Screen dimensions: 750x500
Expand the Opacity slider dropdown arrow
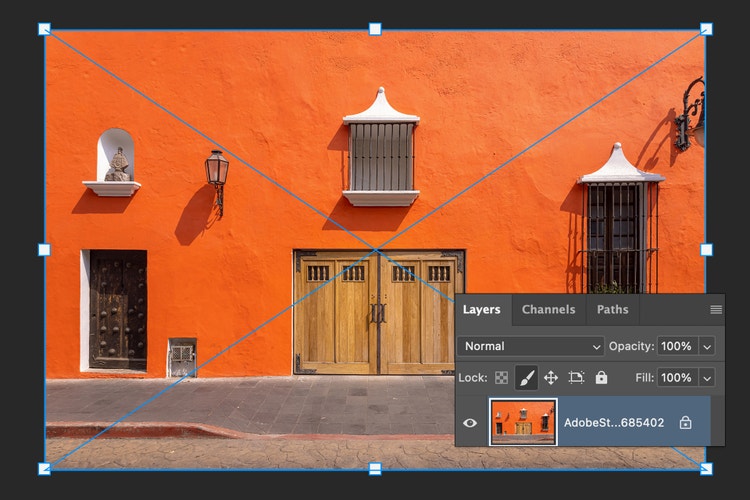pyautogui.click(x=707, y=346)
